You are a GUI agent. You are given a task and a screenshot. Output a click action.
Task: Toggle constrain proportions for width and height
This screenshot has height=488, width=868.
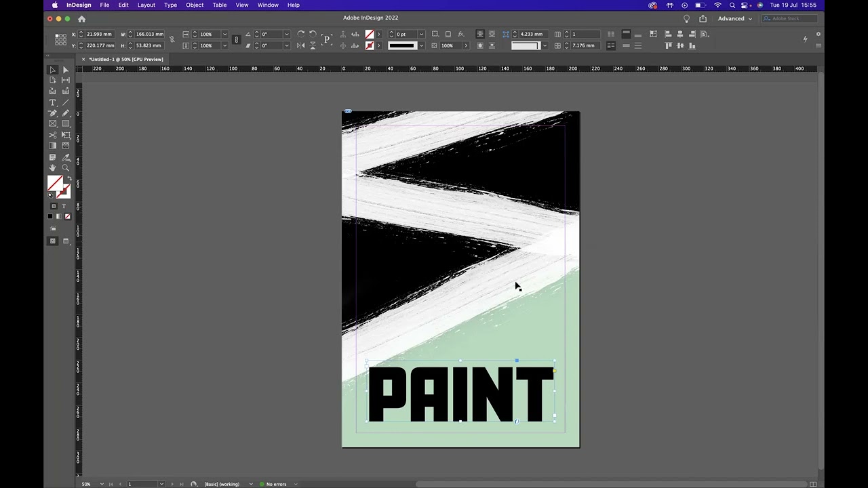pos(172,39)
